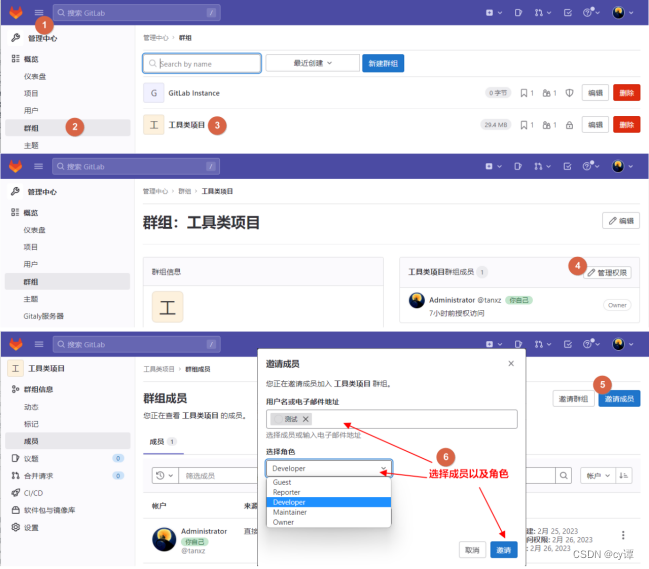Open Gitaly服务器 in the admin sidebar
This screenshot has height=569, width=649.
(43, 316)
